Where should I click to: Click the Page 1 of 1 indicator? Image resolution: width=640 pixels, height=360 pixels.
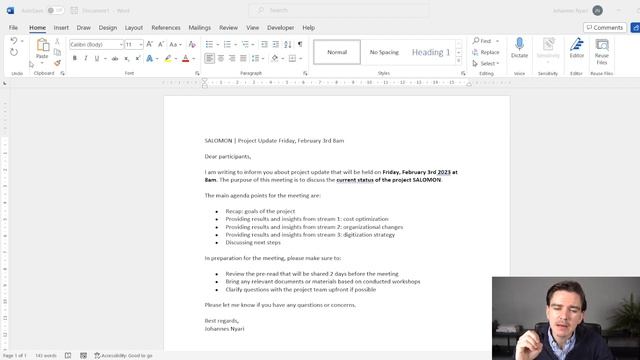point(15,356)
